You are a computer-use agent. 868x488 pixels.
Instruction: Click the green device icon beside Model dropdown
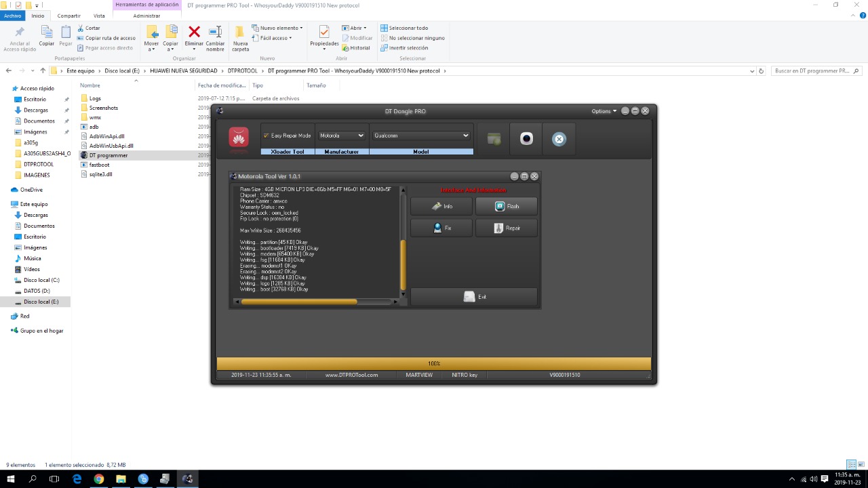click(494, 139)
